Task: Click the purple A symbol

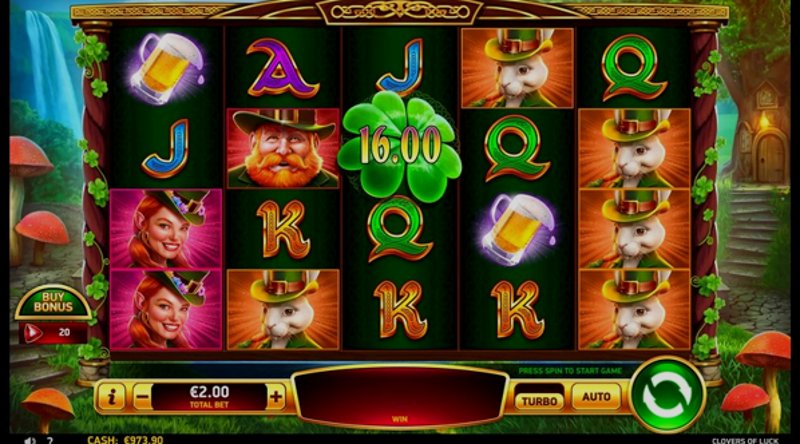Action: 282,68
